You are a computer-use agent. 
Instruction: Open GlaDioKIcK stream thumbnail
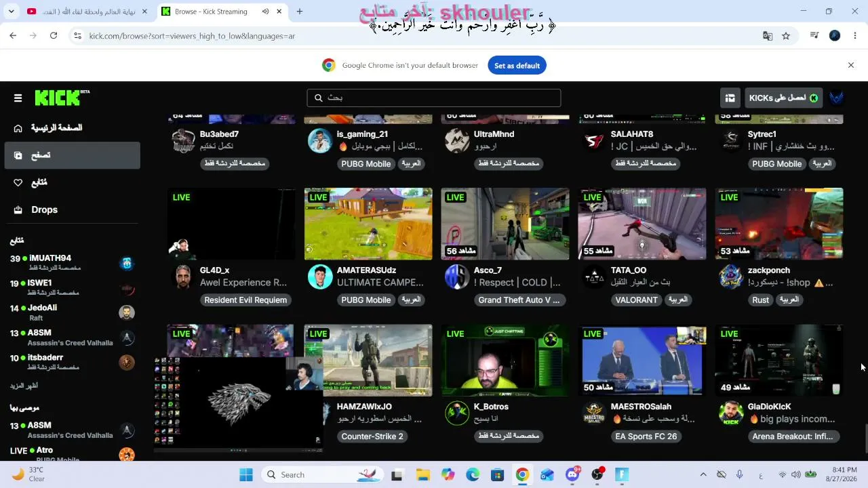[x=779, y=361]
